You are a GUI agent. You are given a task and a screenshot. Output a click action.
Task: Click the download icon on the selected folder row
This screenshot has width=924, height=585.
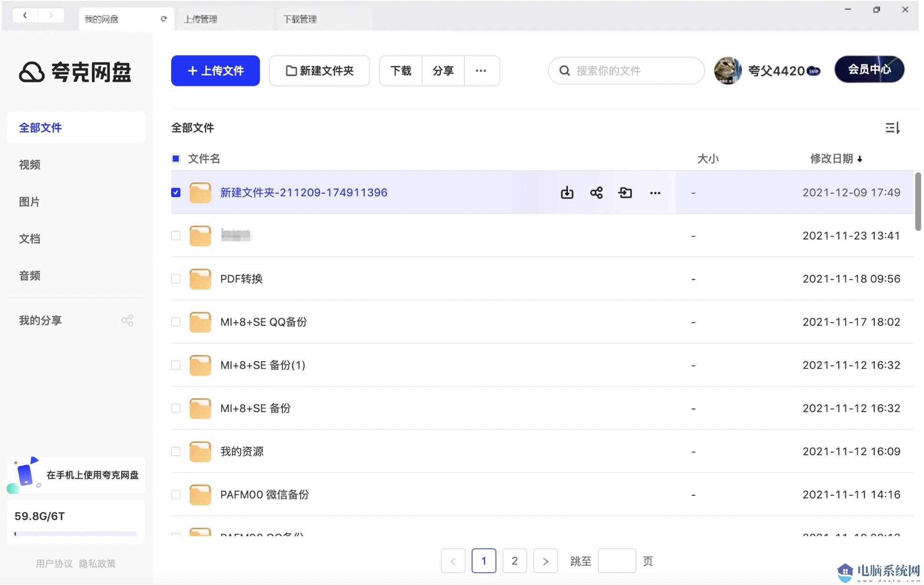567,193
